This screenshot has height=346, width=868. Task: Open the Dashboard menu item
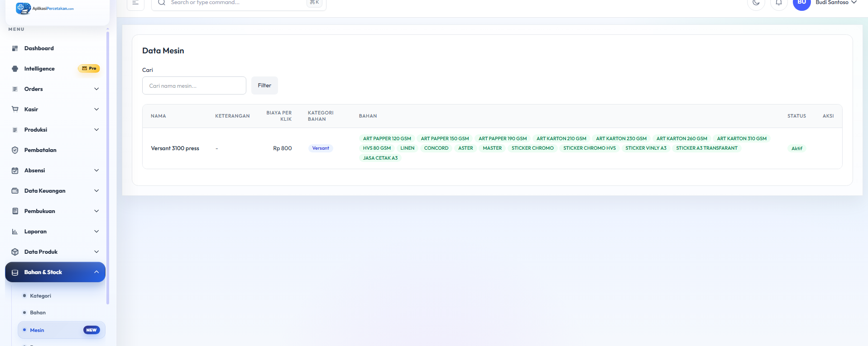point(55,48)
